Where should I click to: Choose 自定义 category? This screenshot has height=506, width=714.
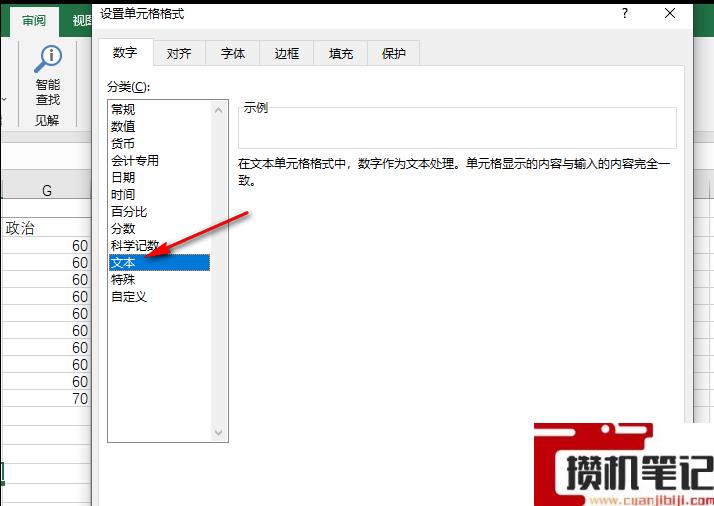coord(160,297)
